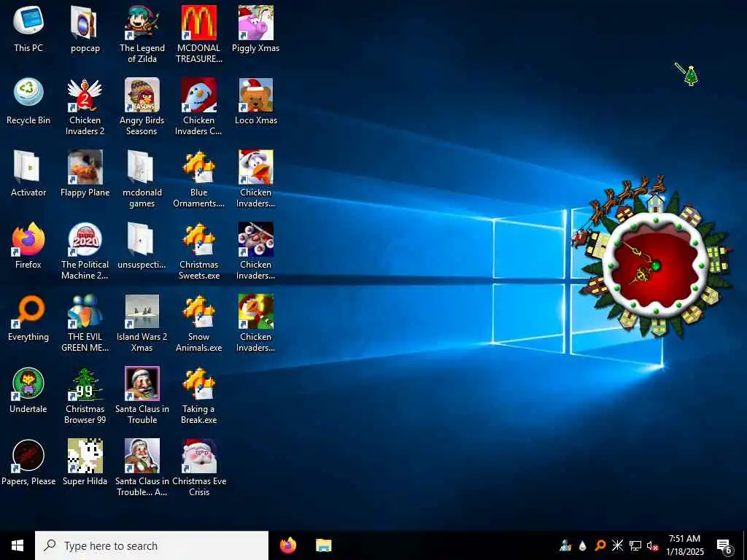
Task: Select the Chicken Invaders 2 shortcut
Action: [x=85, y=106]
